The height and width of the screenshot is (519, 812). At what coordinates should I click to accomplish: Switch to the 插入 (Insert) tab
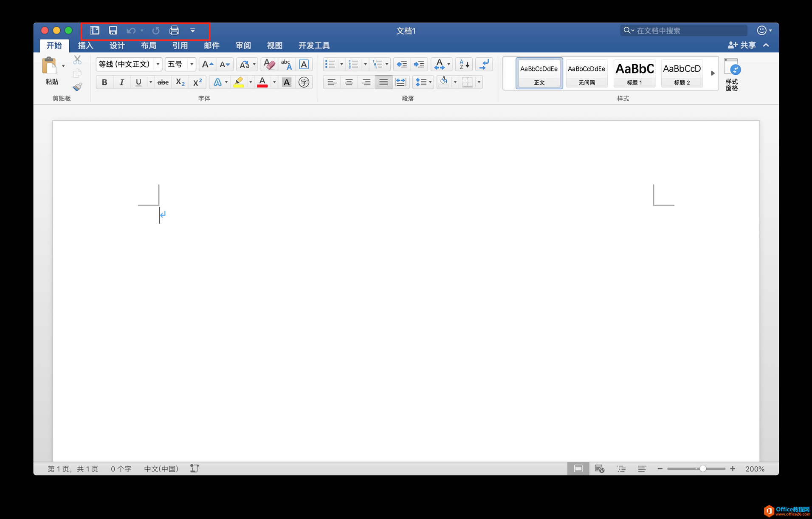[x=85, y=45]
